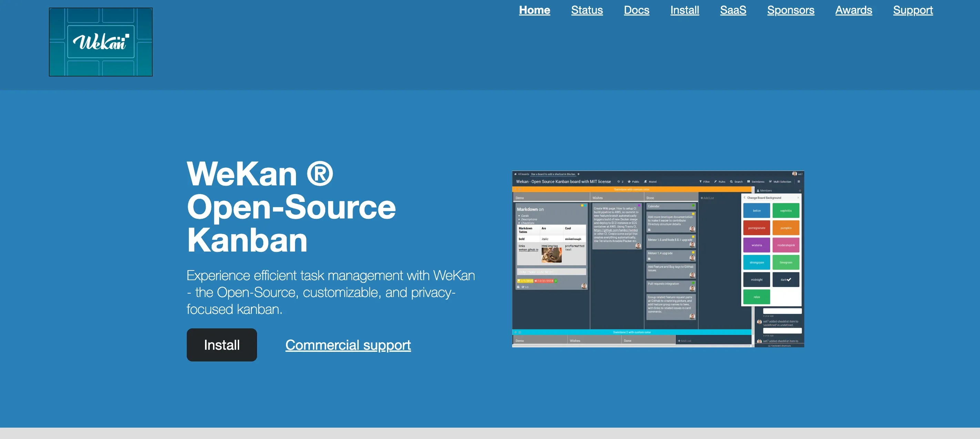Screen dimensions: 980x439
Task: Click the 'WeKan ® Open-Source Kanban' heading
Action: coord(292,206)
